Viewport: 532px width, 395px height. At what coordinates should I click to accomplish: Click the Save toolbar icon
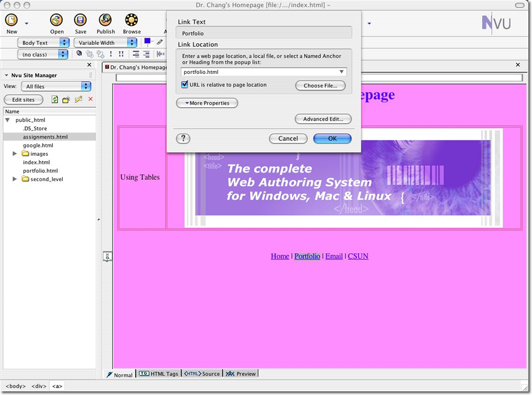(81, 20)
